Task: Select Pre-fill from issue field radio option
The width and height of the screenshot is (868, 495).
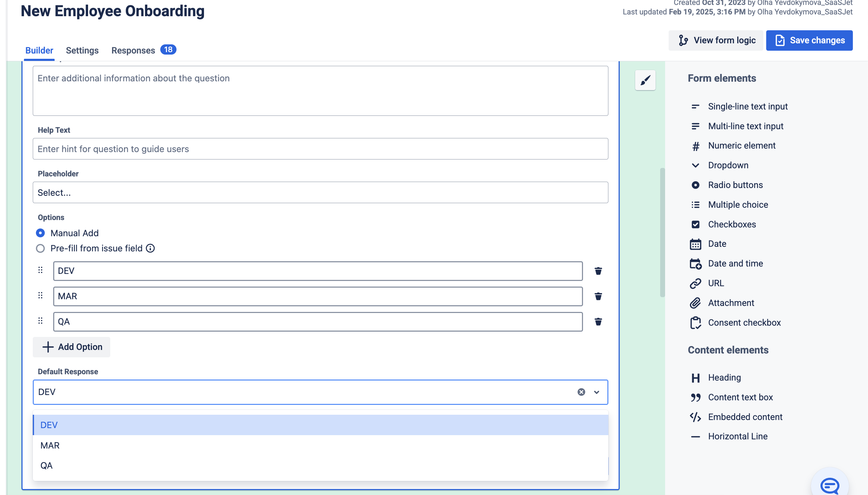Action: (41, 248)
